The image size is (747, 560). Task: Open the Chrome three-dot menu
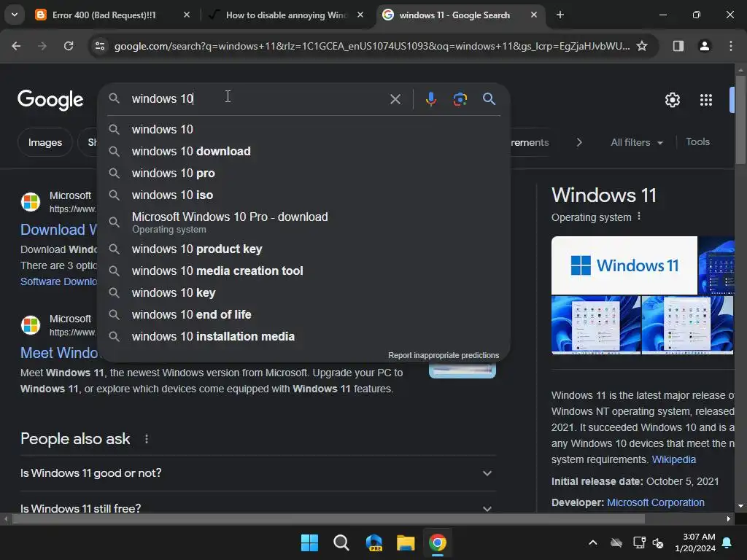coord(730,46)
